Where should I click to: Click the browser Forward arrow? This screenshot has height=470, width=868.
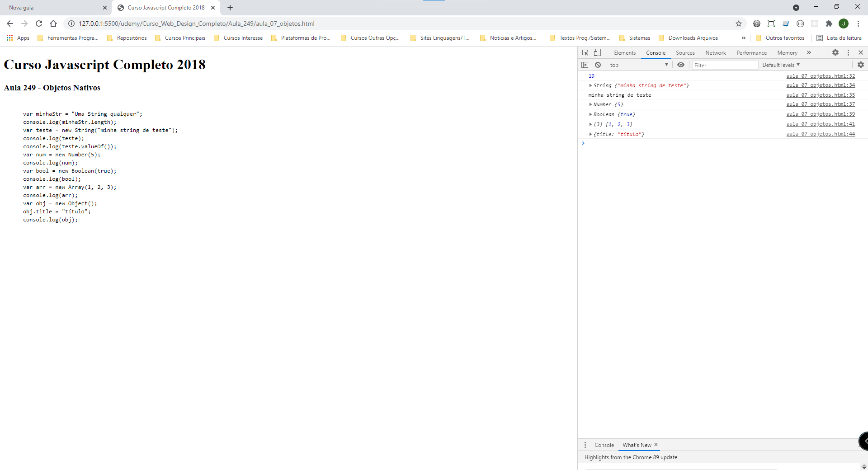pyautogui.click(x=24, y=23)
